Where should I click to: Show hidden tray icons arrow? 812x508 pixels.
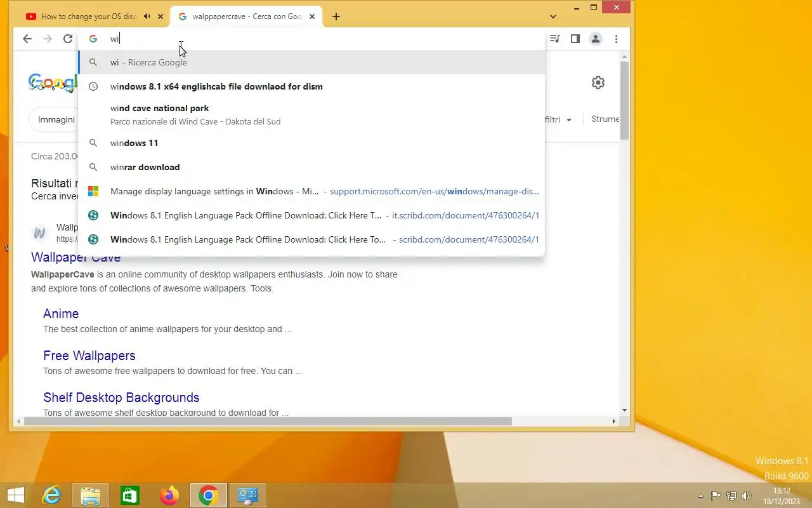(x=700, y=496)
